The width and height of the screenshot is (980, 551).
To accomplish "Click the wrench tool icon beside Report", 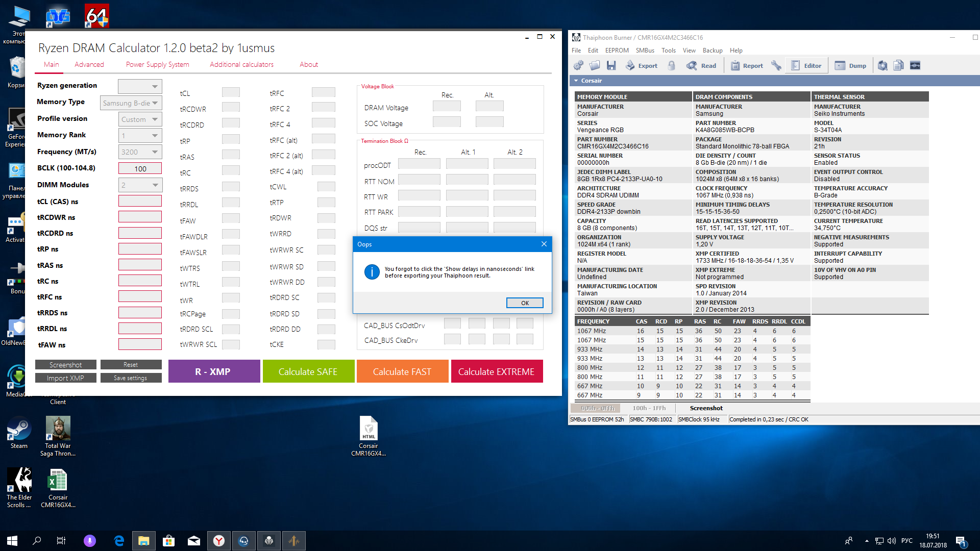I will [776, 65].
